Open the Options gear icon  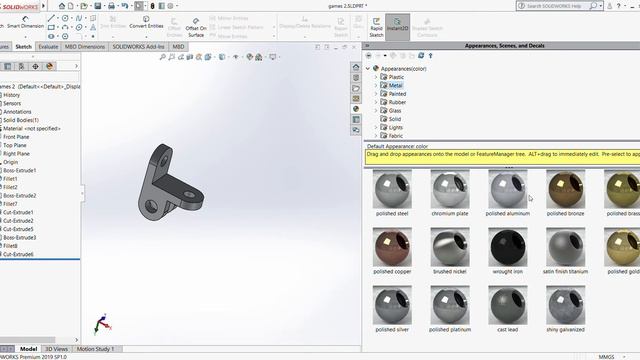(x=170, y=6)
